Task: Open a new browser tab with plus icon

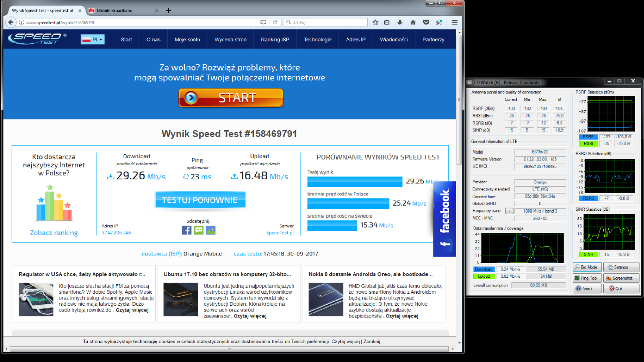Action: point(169,10)
